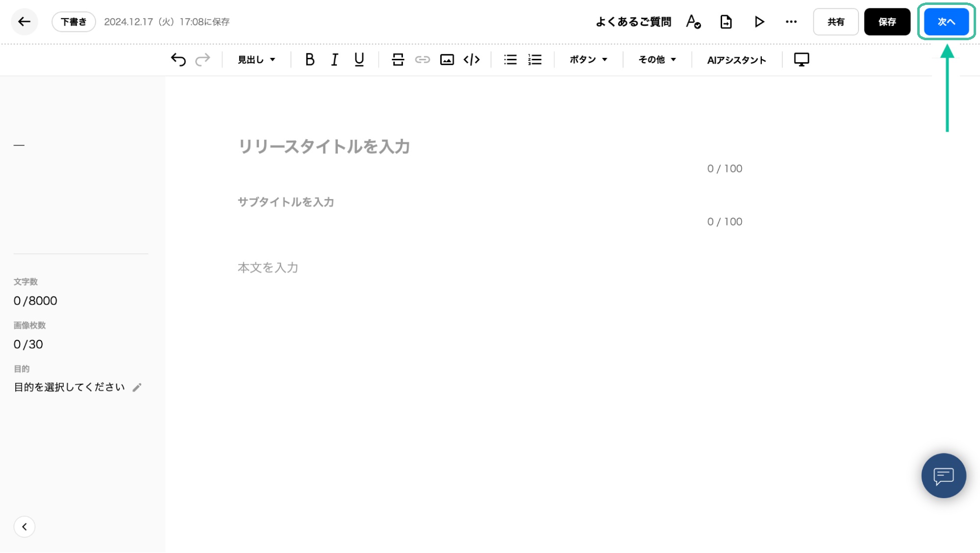
Task: Click the release title input field
Action: 324,147
